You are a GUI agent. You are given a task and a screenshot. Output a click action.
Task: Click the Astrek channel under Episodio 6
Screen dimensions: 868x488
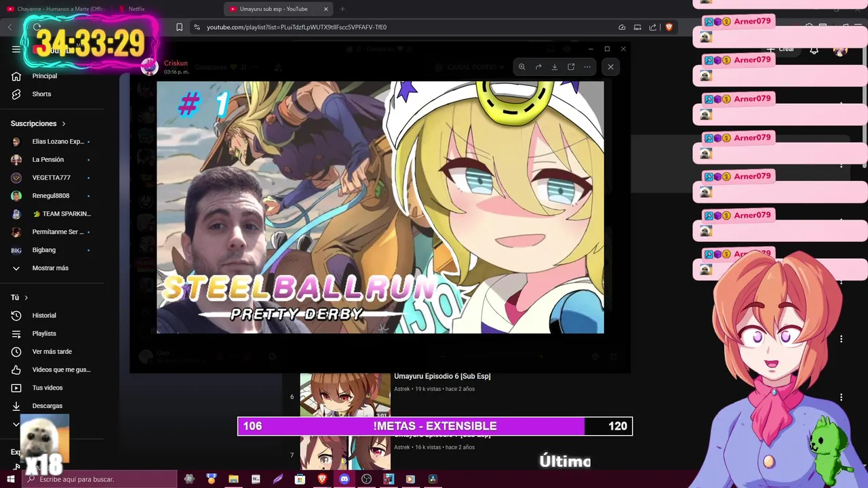pos(402,389)
